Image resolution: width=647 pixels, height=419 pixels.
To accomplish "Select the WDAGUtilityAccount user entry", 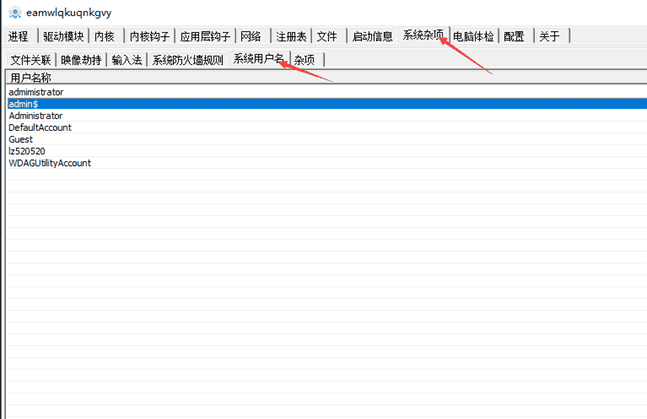I will click(50, 163).
